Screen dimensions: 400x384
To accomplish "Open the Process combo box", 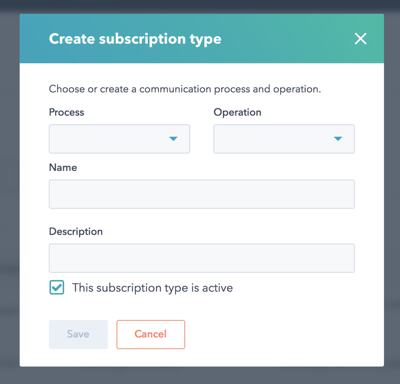I will [x=119, y=139].
